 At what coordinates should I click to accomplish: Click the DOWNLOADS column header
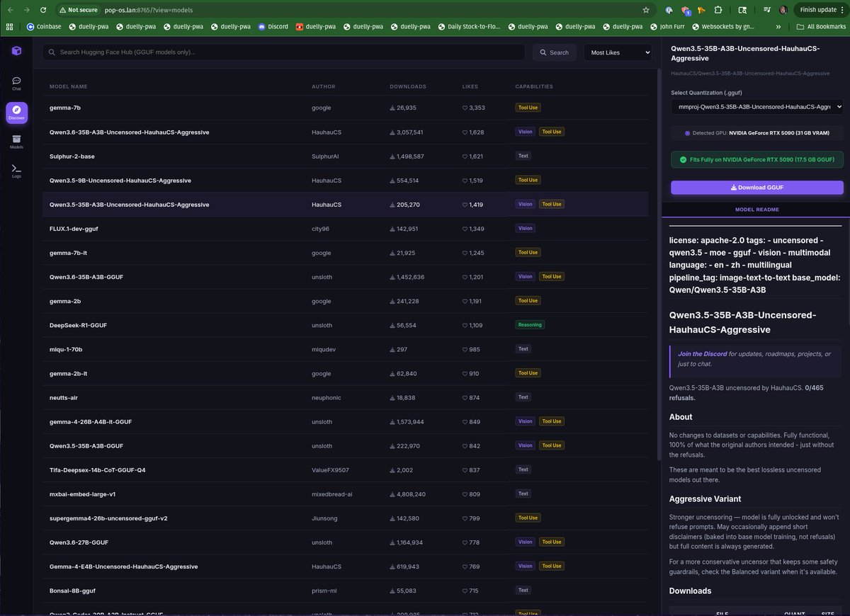point(408,86)
